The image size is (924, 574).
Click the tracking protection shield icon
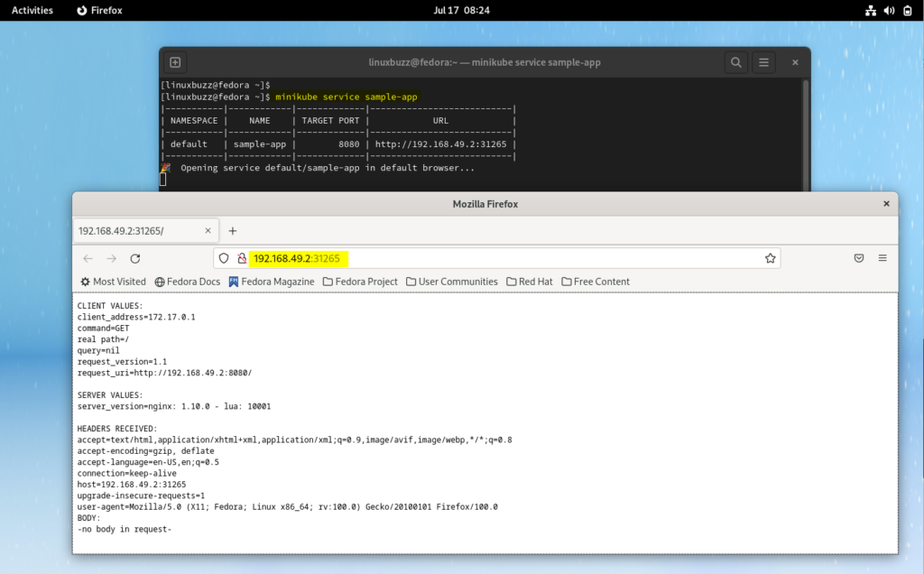pyautogui.click(x=224, y=258)
